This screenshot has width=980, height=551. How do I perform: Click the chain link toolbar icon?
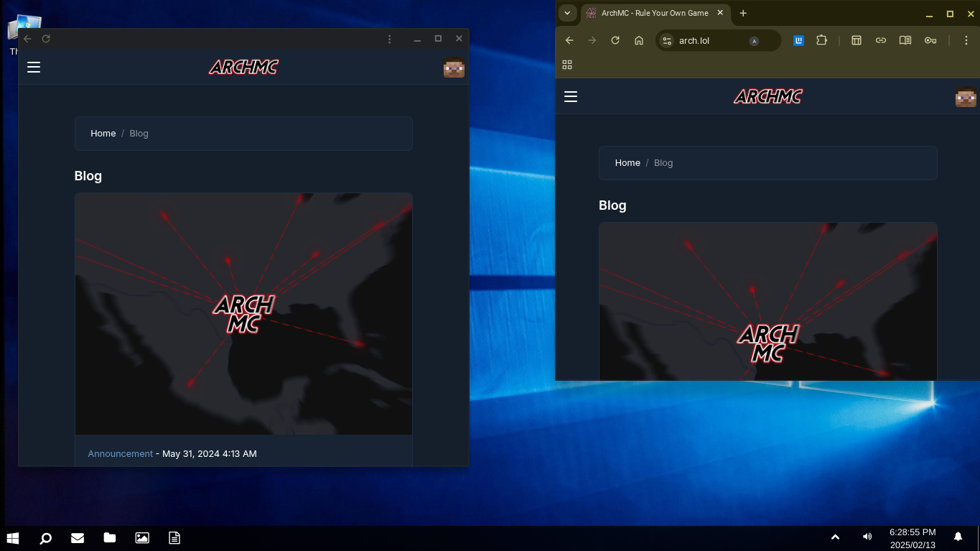pos(881,40)
